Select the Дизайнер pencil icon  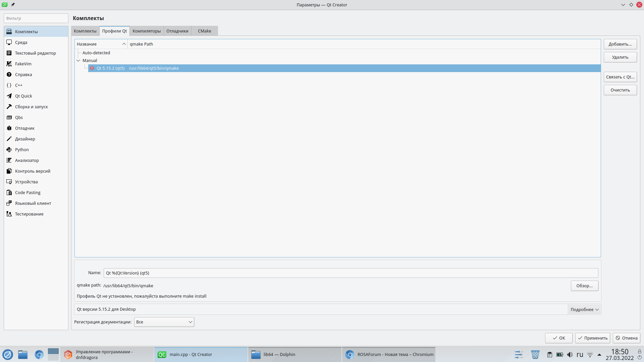(x=9, y=139)
